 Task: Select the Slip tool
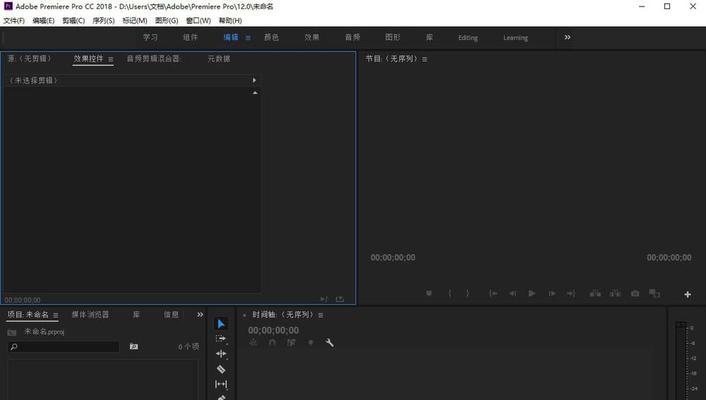[221, 384]
